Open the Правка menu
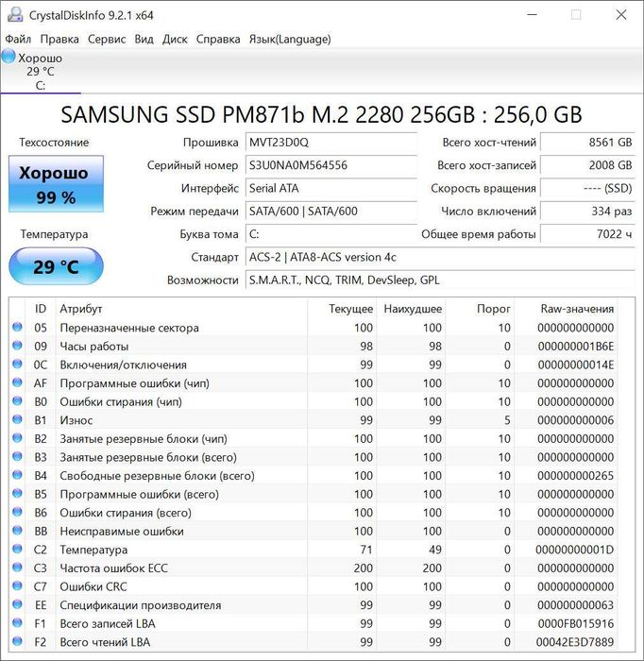The width and height of the screenshot is (644, 661). point(59,40)
